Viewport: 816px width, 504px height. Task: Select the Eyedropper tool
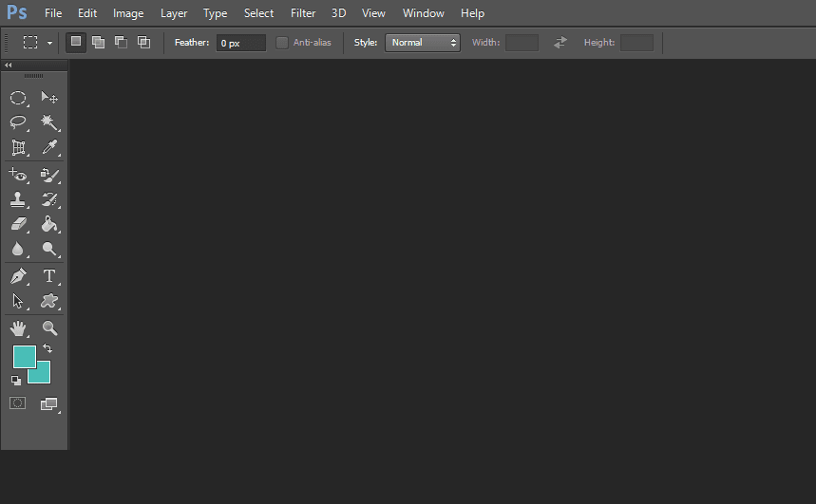(x=49, y=147)
